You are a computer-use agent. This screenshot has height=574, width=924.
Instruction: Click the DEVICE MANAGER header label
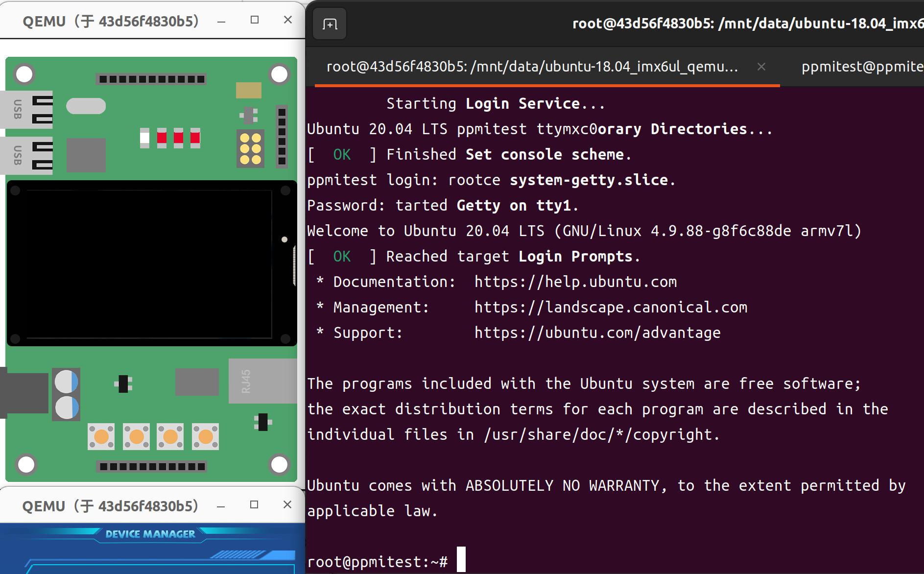[x=150, y=534]
